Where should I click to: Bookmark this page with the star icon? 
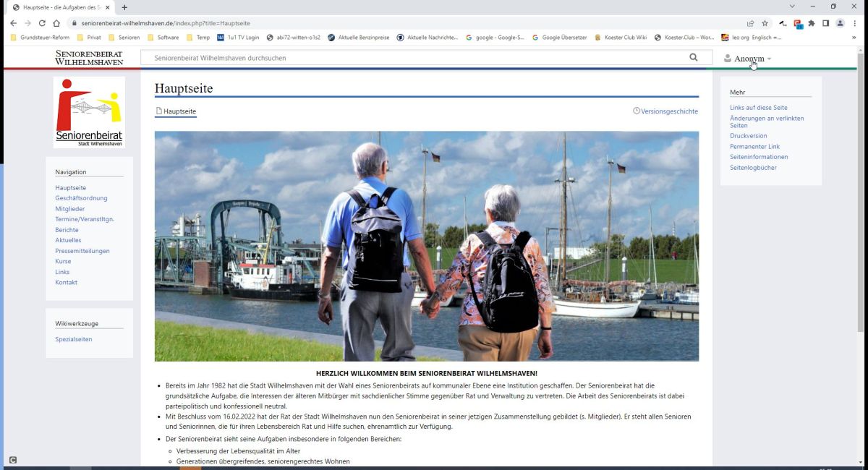765,23
